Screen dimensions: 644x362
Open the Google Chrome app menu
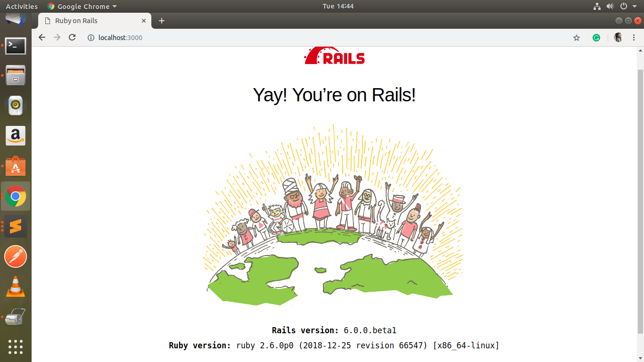tap(82, 6)
